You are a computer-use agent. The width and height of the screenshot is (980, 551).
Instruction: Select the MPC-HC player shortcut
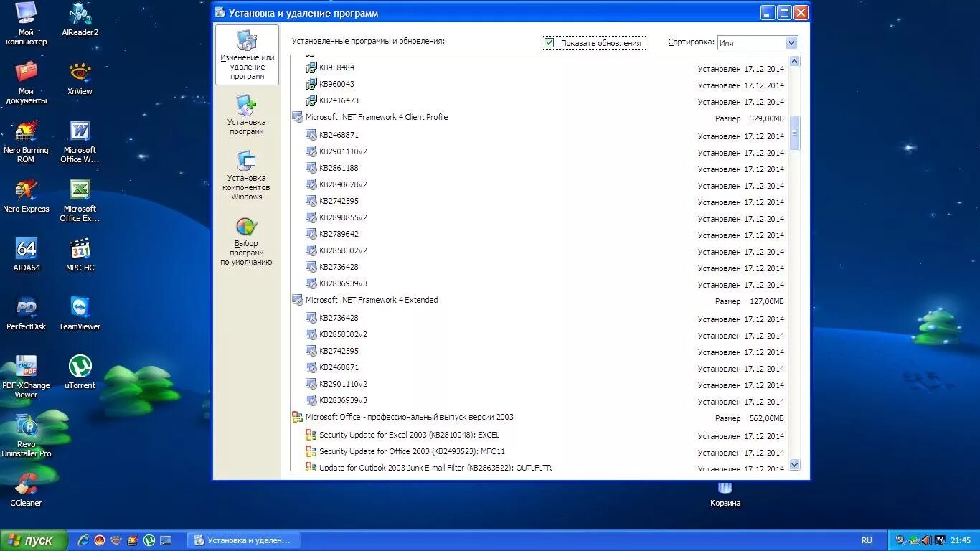[80, 255]
